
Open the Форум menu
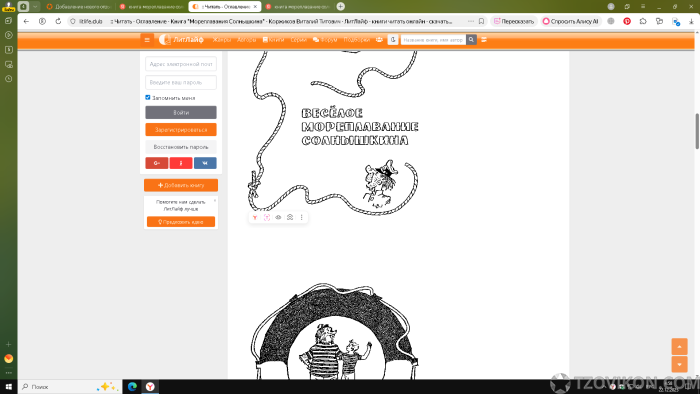click(x=325, y=40)
